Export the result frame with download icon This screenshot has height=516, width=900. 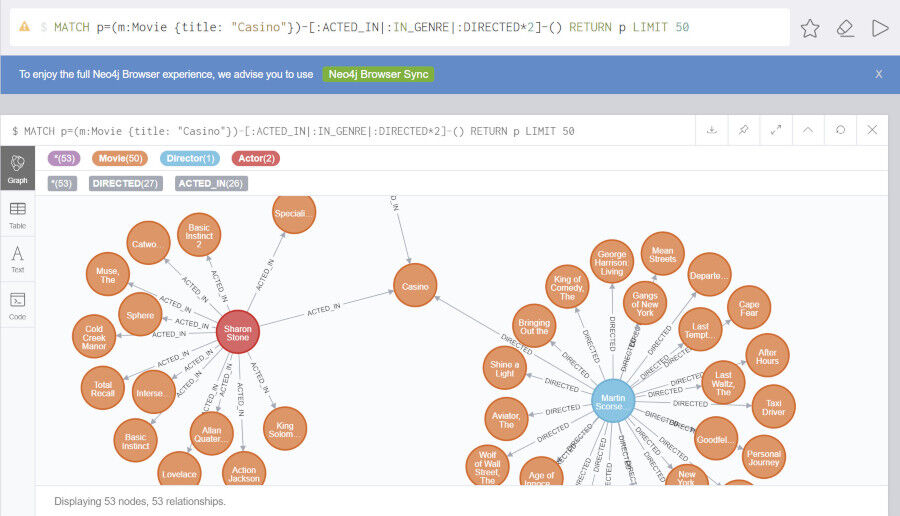click(712, 130)
